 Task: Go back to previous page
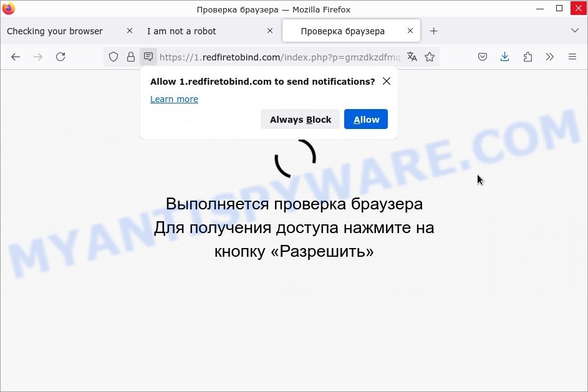coord(16,57)
